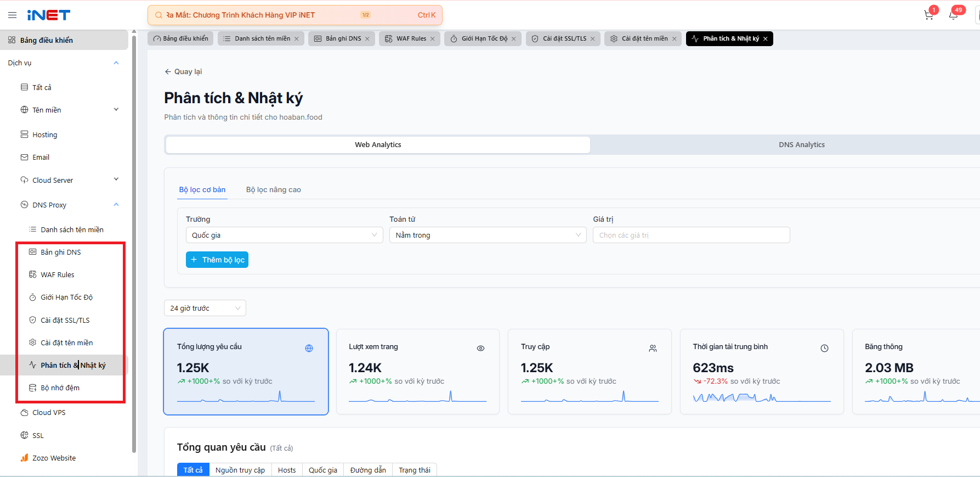Click the Giá trị input field
The image size is (980, 477).
pos(692,235)
